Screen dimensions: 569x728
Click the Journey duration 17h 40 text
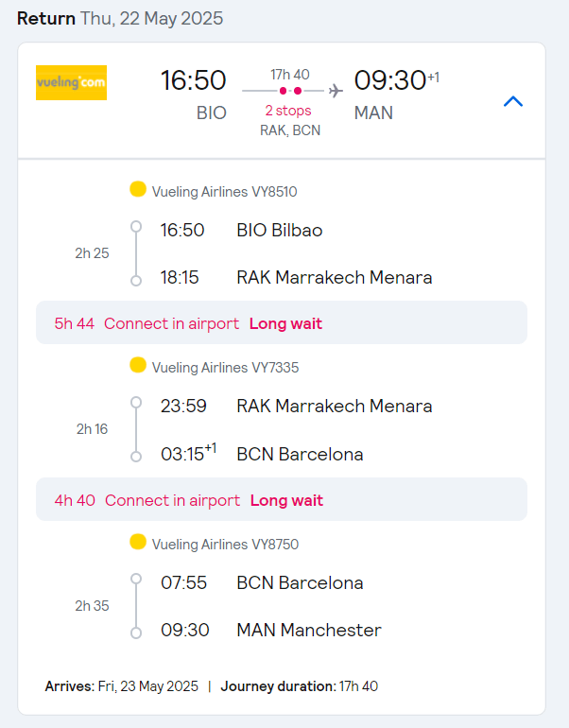coord(300,686)
